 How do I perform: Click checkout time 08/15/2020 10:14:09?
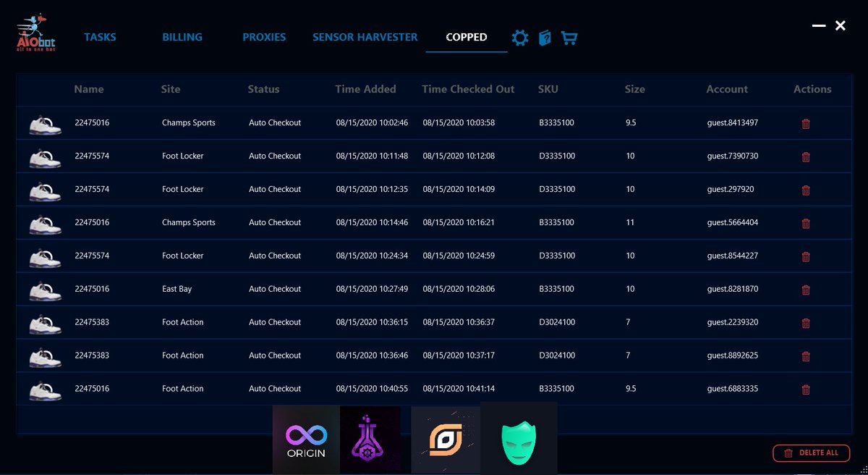point(459,189)
